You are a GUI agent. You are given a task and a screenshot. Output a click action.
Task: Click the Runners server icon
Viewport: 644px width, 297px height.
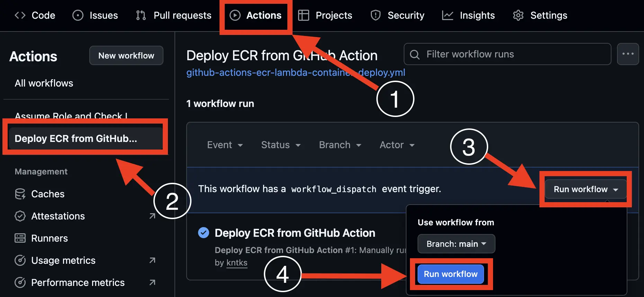point(20,238)
